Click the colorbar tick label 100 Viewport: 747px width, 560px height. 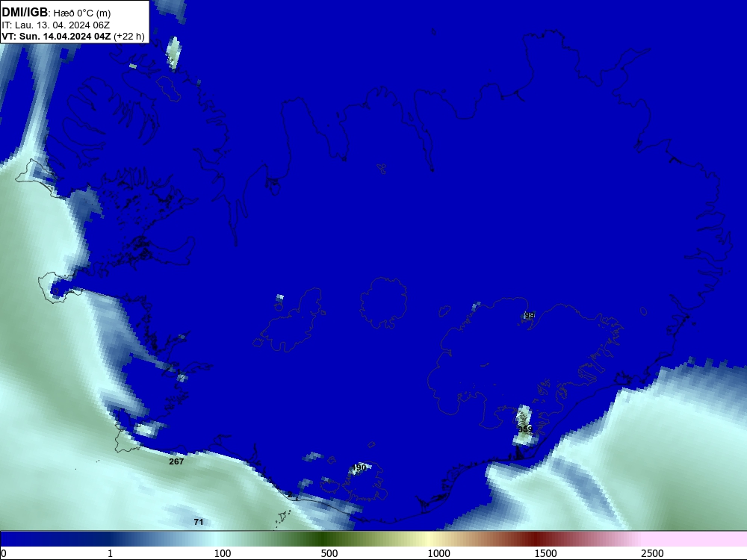[223, 553]
